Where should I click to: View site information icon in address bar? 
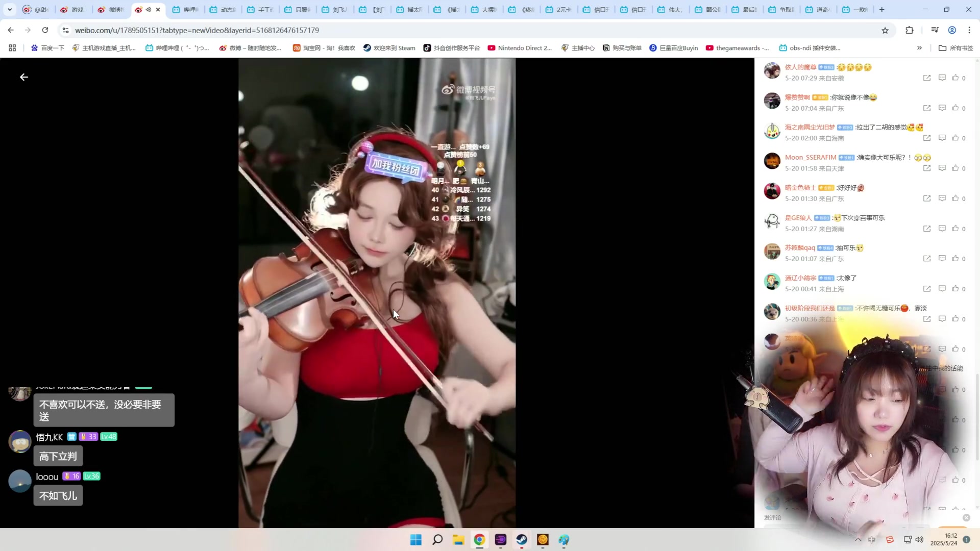point(65,30)
